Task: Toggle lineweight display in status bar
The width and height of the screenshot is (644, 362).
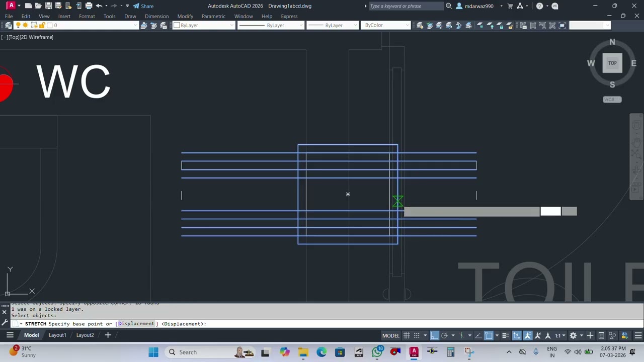Action: [506, 335]
